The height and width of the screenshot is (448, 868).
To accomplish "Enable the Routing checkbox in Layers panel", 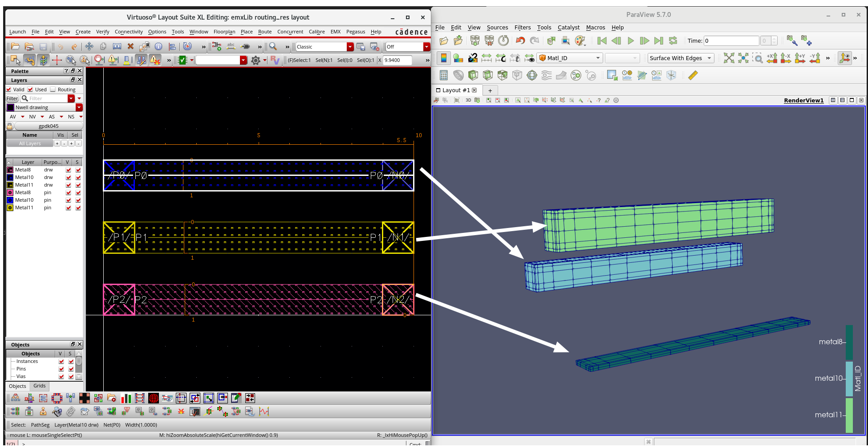I will point(53,89).
